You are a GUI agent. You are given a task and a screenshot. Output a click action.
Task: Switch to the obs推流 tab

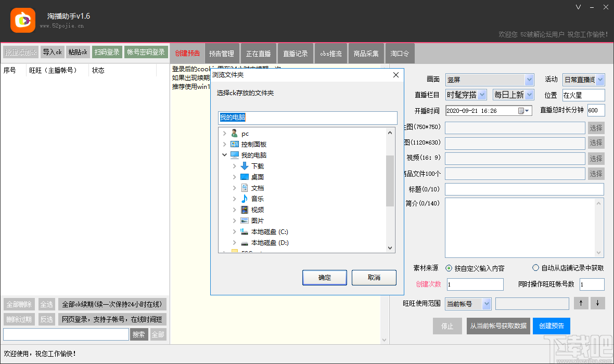coord(331,53)
